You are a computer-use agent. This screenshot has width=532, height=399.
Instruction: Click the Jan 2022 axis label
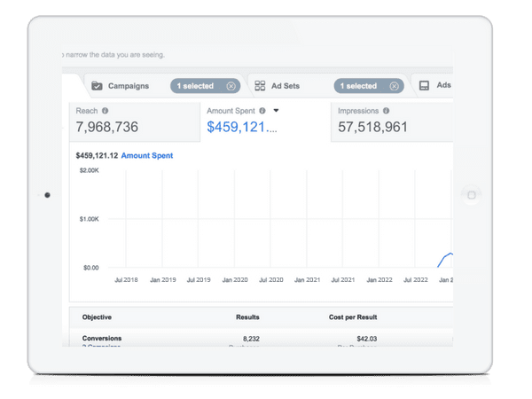[x=379, y=280]
